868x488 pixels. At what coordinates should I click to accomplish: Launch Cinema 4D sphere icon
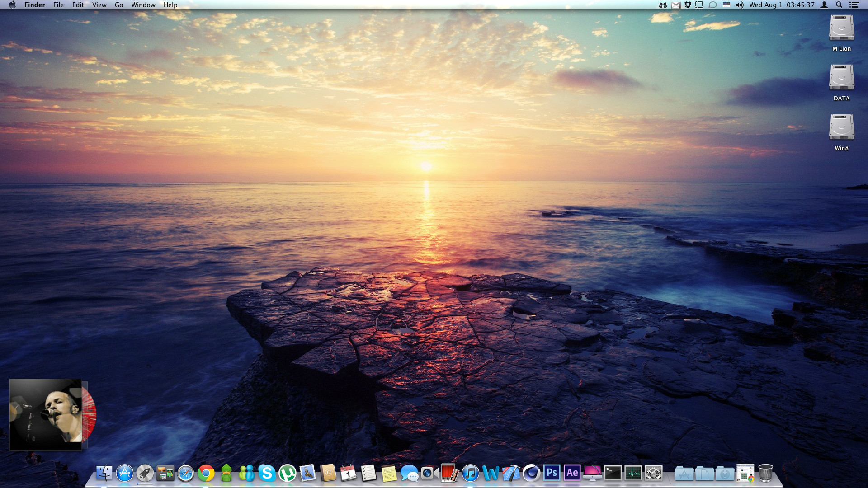click(531, 473)
